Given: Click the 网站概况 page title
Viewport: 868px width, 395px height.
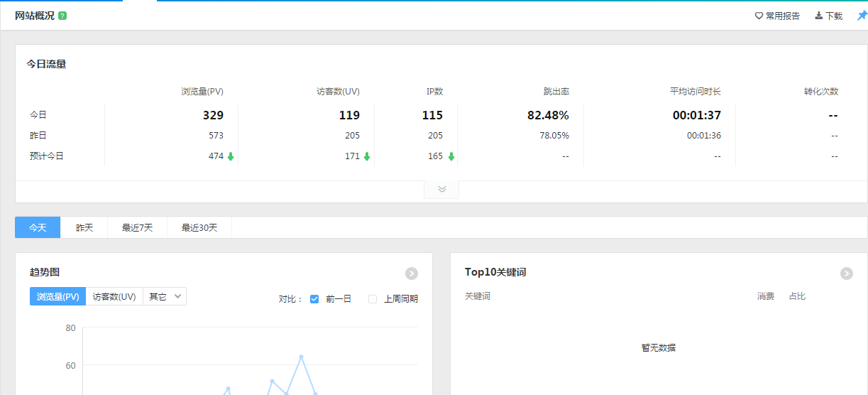Looking at the screenshot, I should pyautogui.click(x=35, y=16).
